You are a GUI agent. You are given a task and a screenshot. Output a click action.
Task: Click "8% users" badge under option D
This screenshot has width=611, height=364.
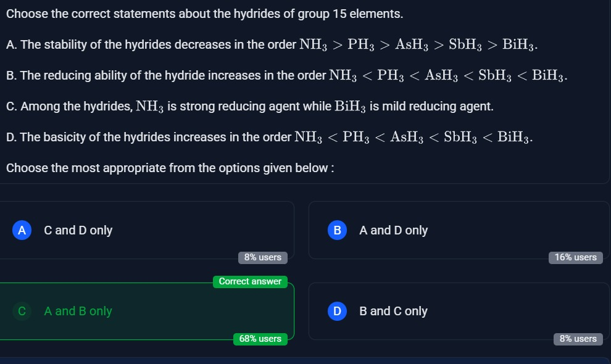(578, 339)
